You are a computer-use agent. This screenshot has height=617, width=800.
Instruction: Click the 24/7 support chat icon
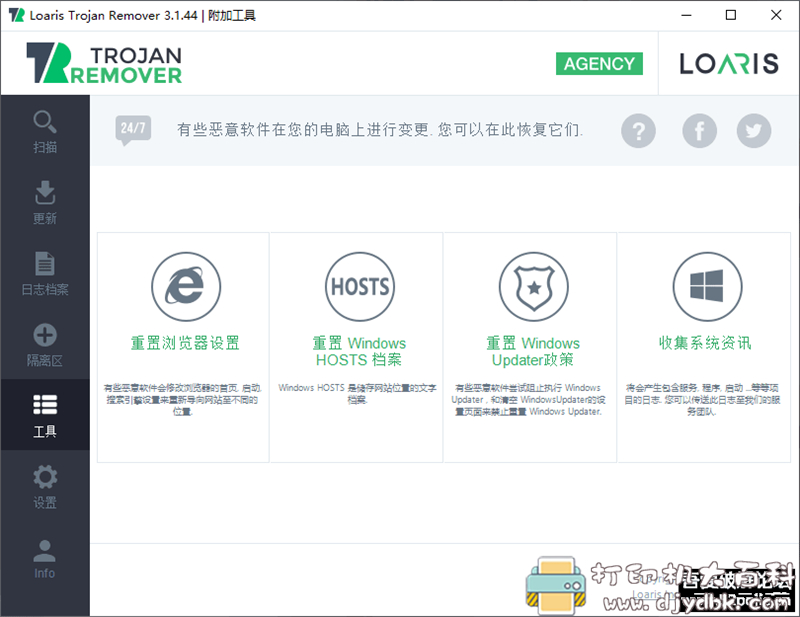click(133, 130)
